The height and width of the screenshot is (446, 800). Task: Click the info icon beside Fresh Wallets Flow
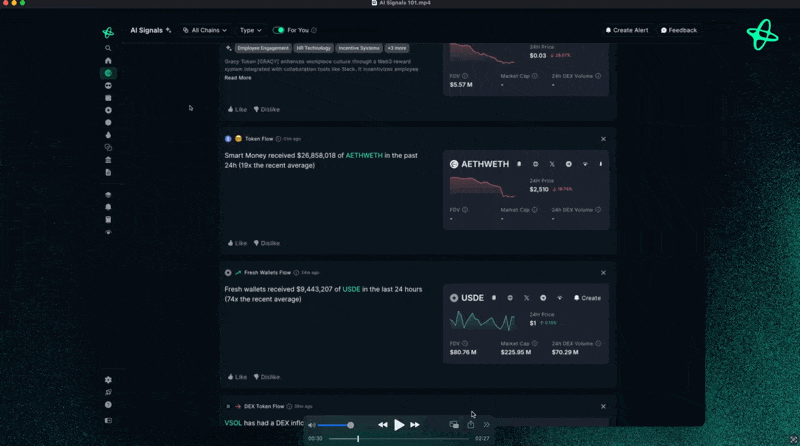[x=296, y=272]
